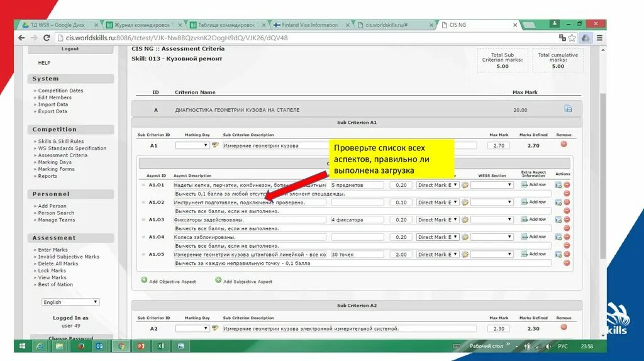Bookmark page with the star icon

(x=572, y=38)
